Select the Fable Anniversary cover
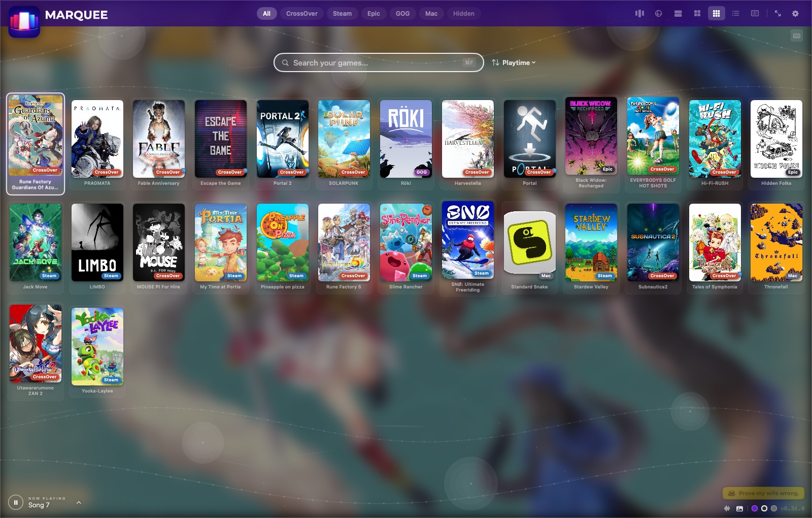The height and width of the screenshot is (518, 812). (x=159, y=139)
